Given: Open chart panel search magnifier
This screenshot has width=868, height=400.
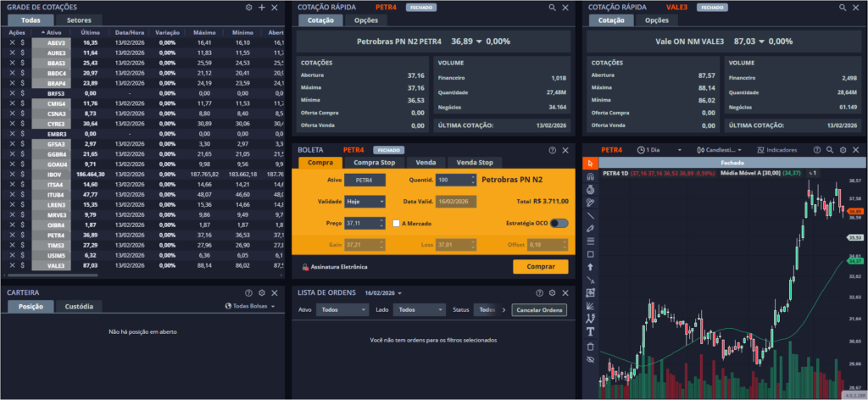Looking at the screenshot, I should tap(830, 150).
